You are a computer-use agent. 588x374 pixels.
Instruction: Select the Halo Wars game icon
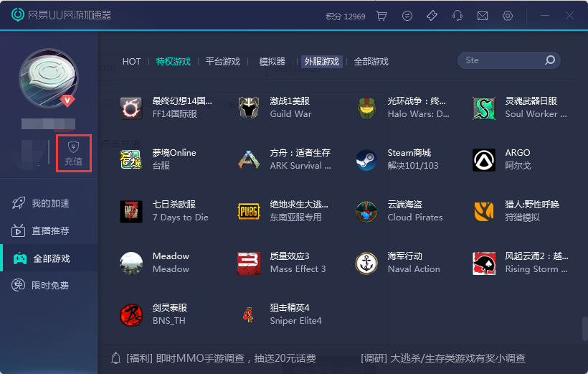tap(366, 108)
